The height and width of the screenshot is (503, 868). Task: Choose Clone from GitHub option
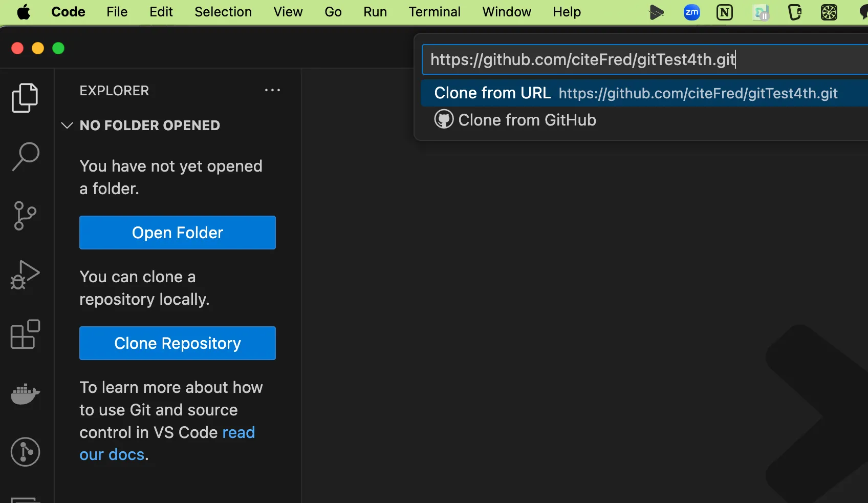pos(527,120)
